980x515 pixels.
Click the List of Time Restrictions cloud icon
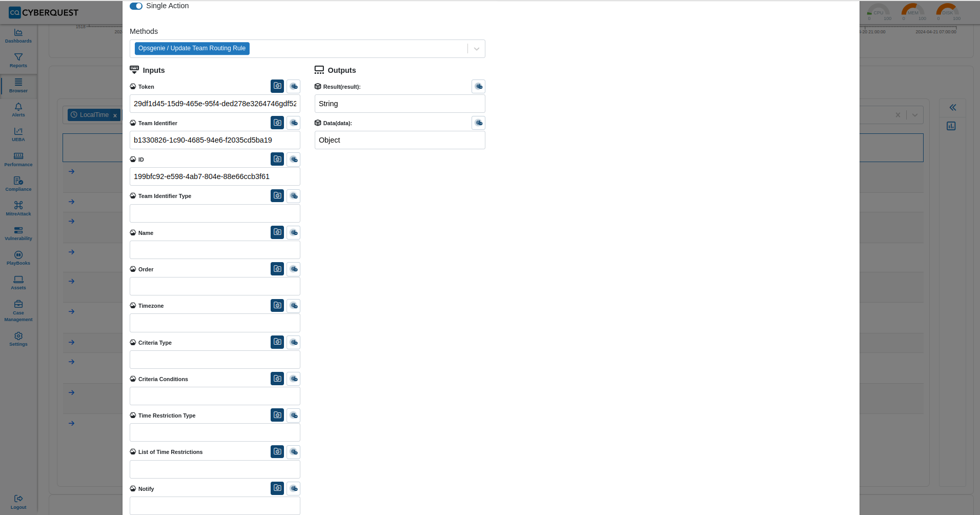tap(294, 451)
